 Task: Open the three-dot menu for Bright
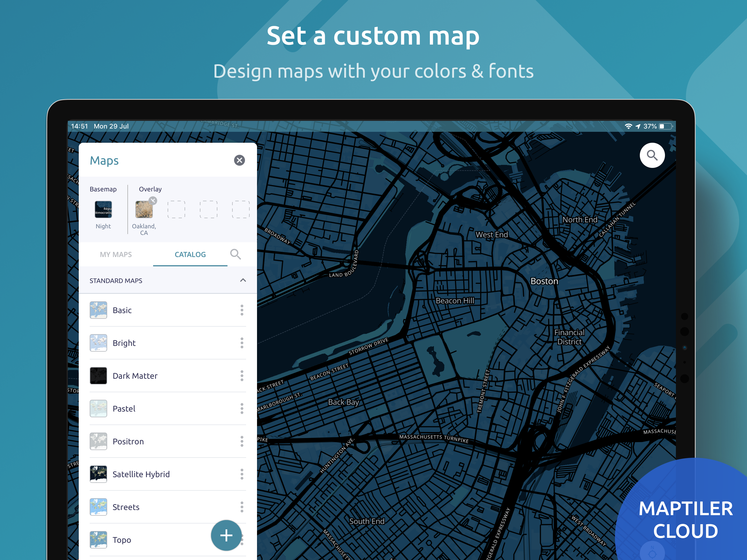pos(242,343)
